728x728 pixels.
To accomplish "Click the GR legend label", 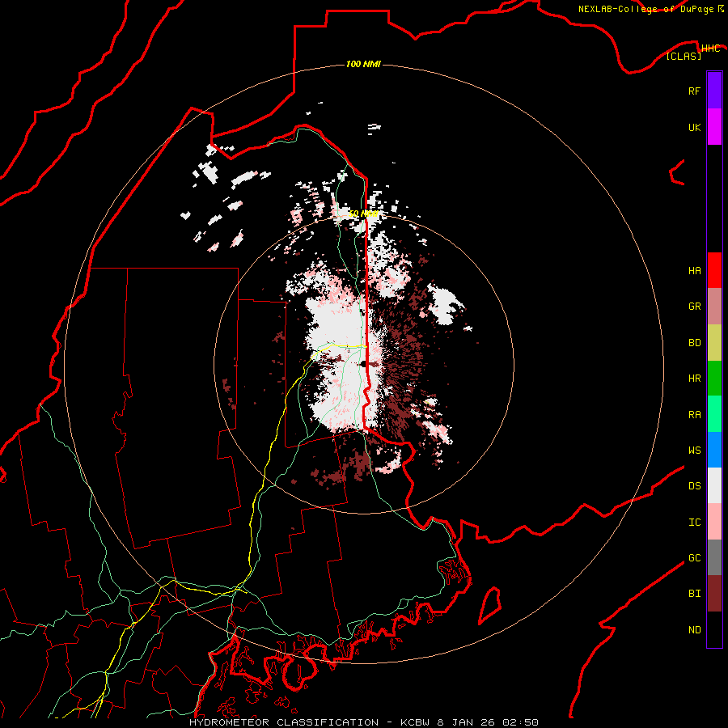I will tap(694, 307).
